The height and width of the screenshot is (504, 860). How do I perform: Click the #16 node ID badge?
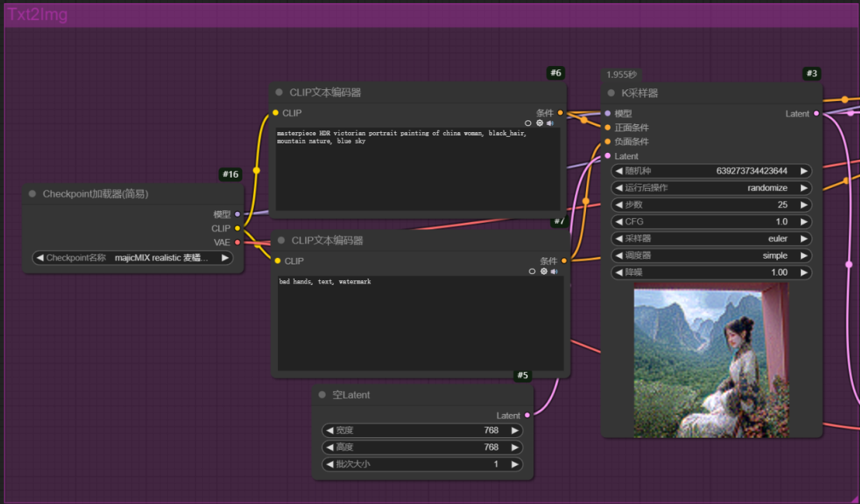(x=230, y=174)
